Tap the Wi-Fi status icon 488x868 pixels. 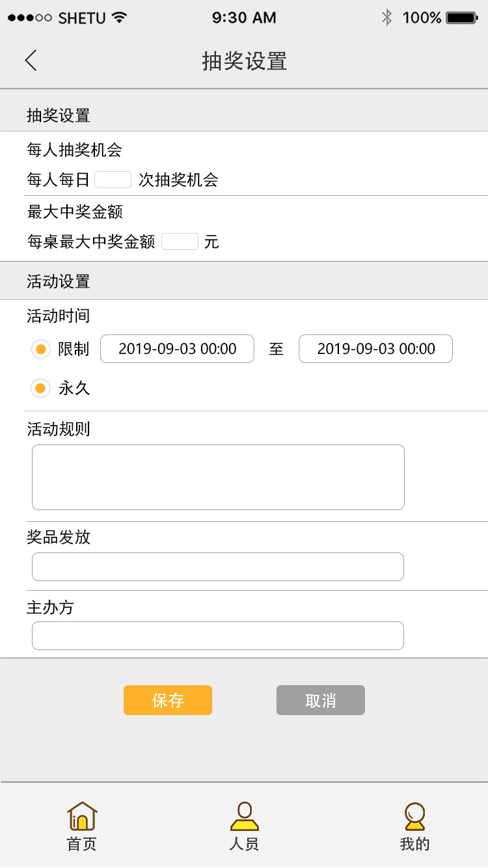(119, 18)
